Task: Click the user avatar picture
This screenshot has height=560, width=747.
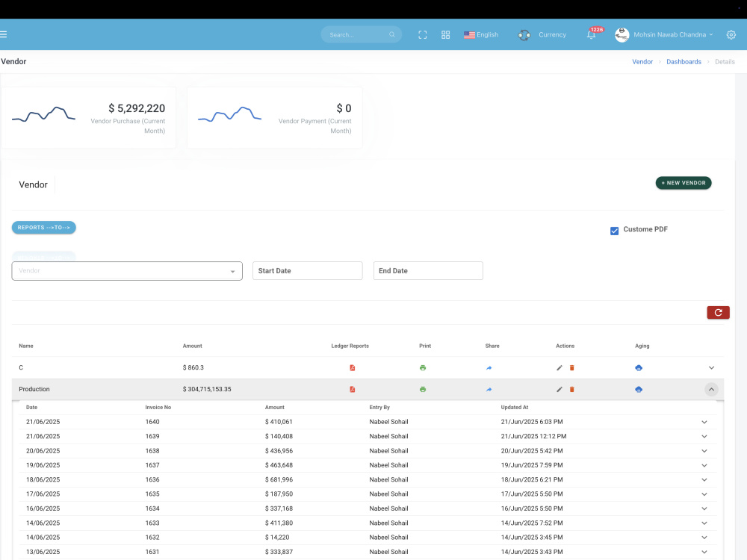Action: [622, 35]
